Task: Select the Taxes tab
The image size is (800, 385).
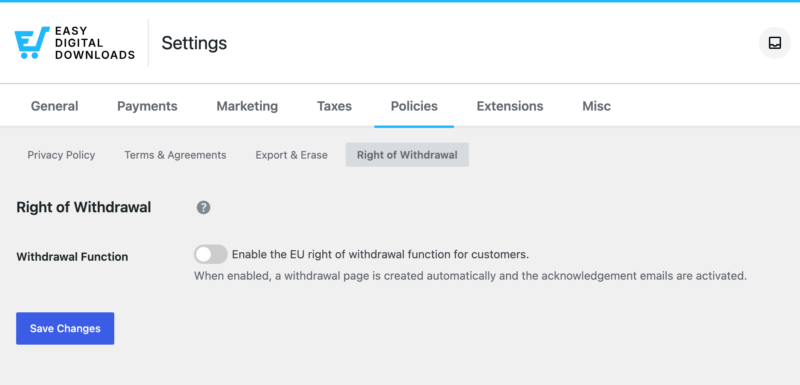Action: coord(334,106)
